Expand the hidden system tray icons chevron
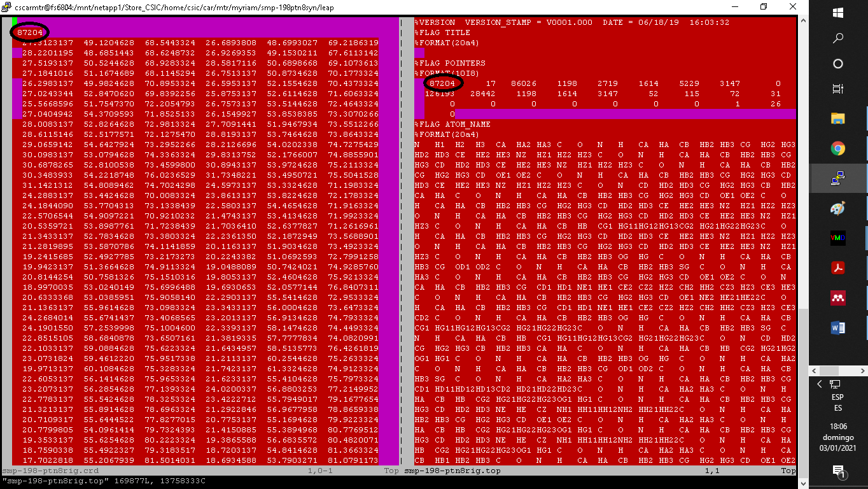 pos(820,384)
